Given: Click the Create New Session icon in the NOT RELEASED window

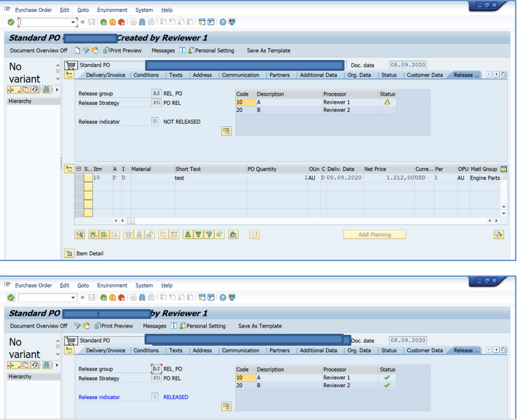Looking at the screenshot, I should [202, 22].
